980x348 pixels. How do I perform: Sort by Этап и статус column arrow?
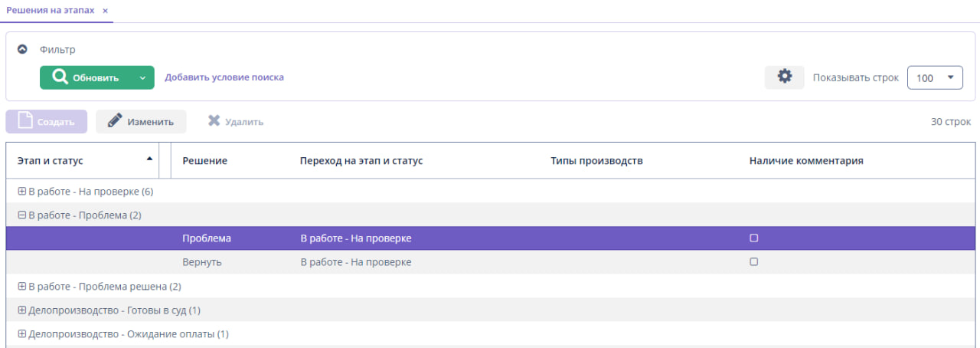(x=149, y=159)
